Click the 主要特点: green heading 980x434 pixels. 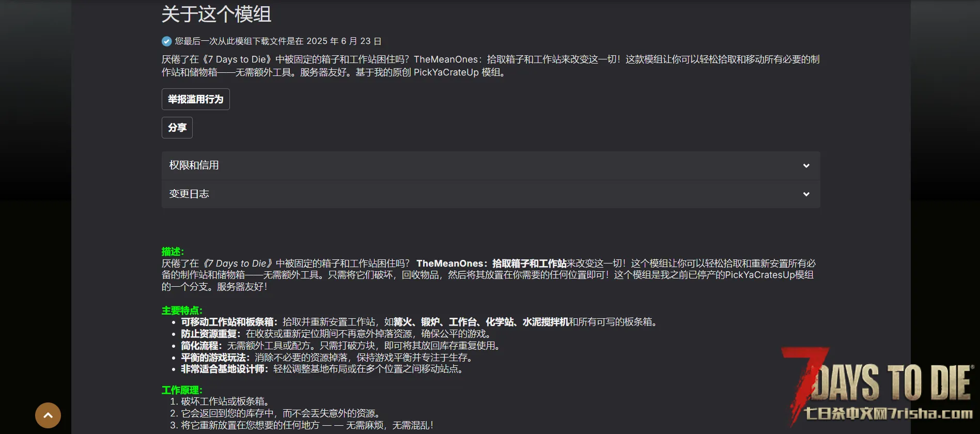pos(182,311)
